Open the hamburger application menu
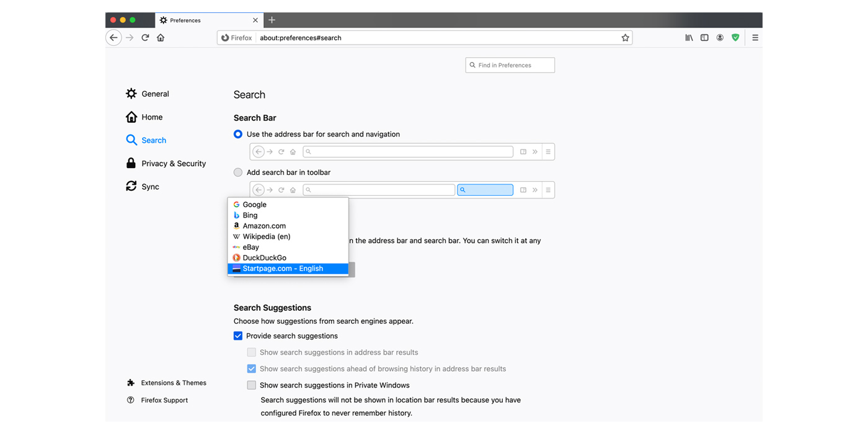The image size is (868, 434). click(x=755, y=38)
